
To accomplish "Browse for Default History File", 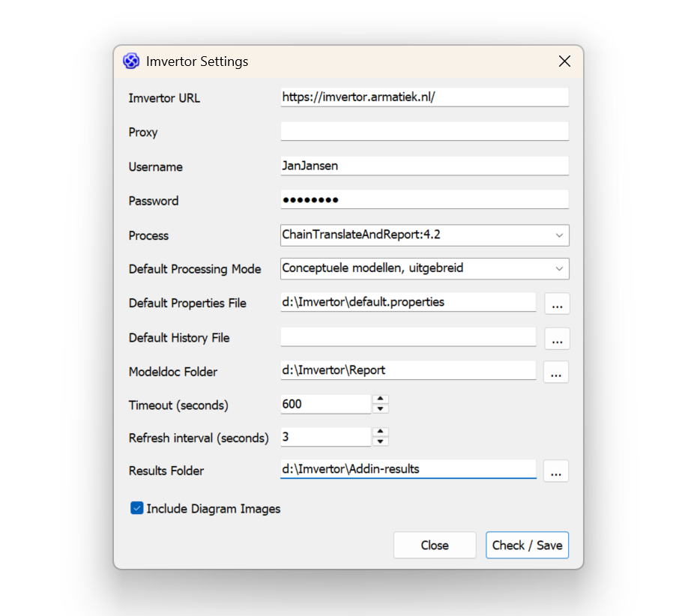I will pyautogui.click(x=556, y=339).
